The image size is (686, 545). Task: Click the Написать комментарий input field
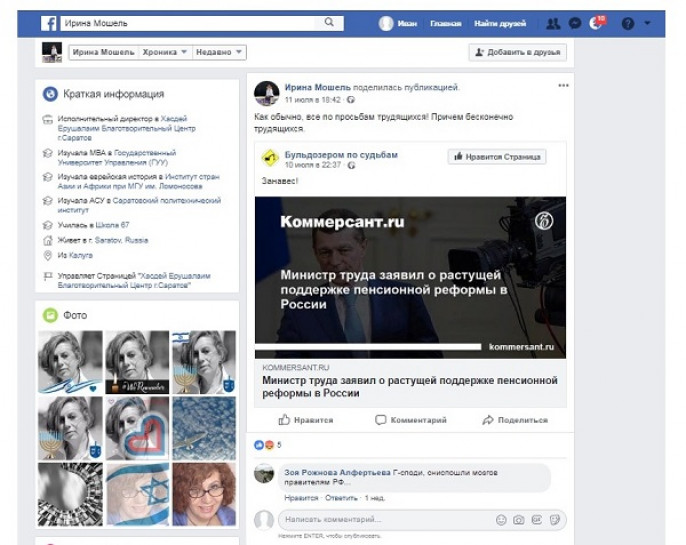coord(385,520)
